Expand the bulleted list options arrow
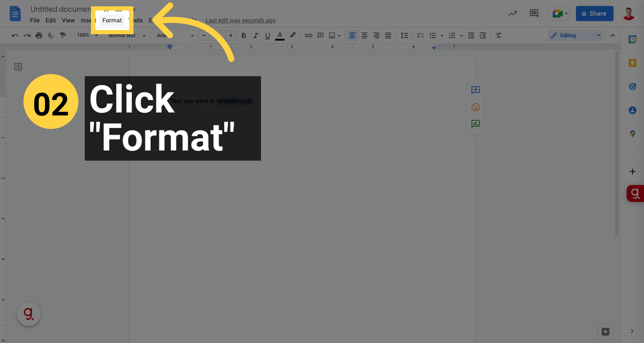Screen dimensions: 644x343 [441, 35]
